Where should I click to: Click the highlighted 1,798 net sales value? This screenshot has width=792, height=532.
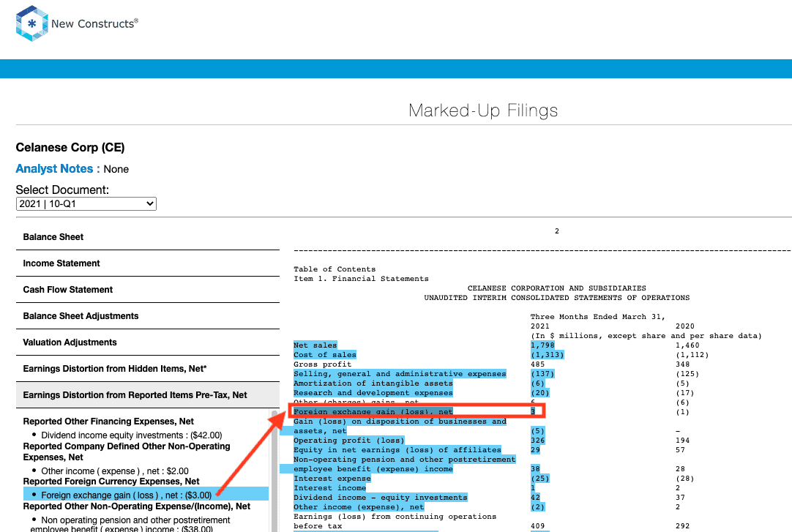coord(542,345)
